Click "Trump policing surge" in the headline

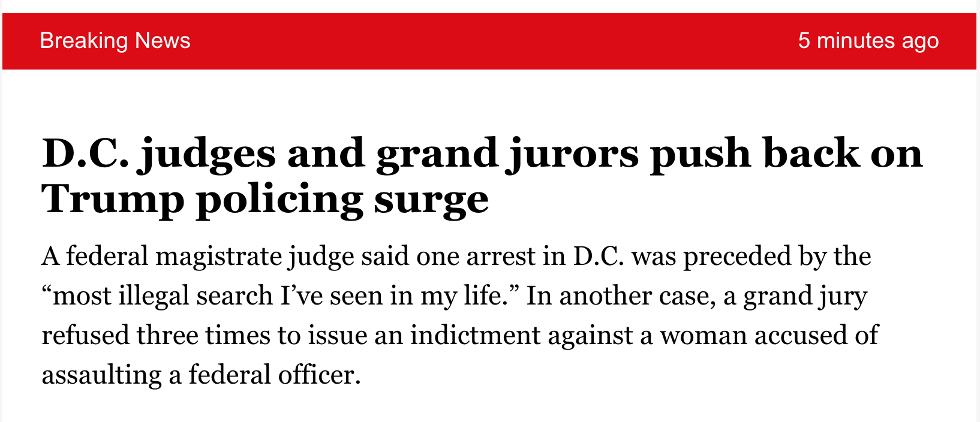264,199
